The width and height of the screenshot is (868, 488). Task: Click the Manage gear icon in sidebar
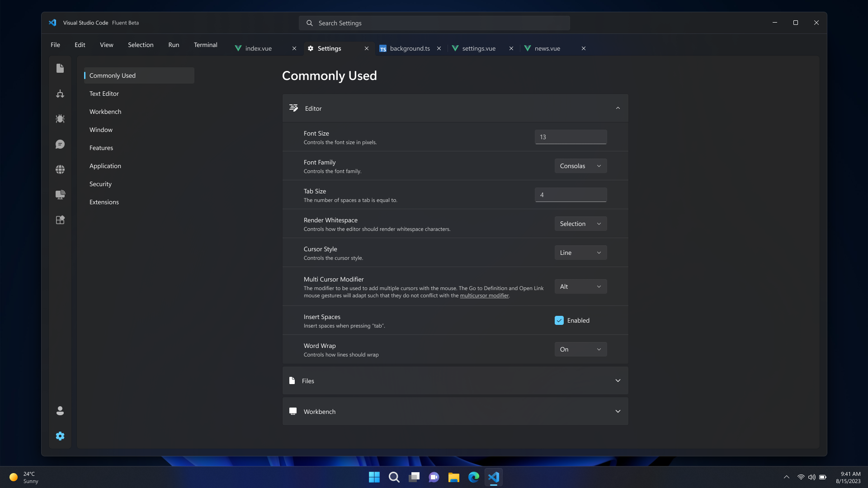point(60,436)
